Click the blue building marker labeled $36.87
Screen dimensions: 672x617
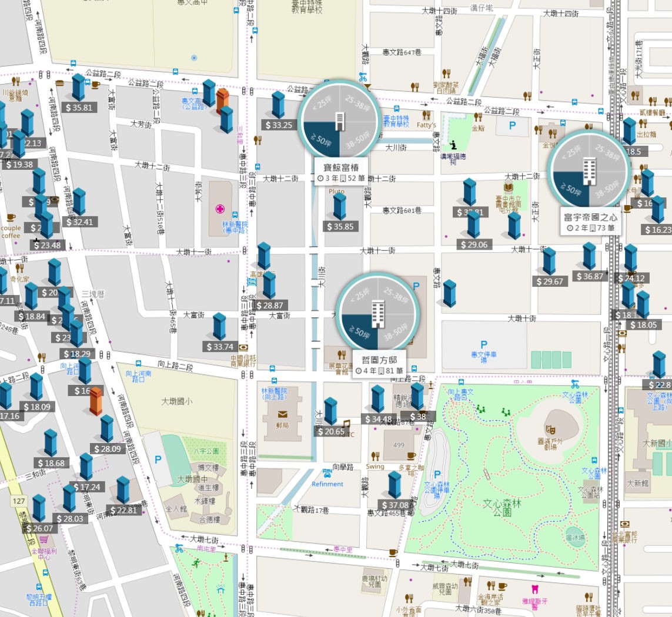589,256
